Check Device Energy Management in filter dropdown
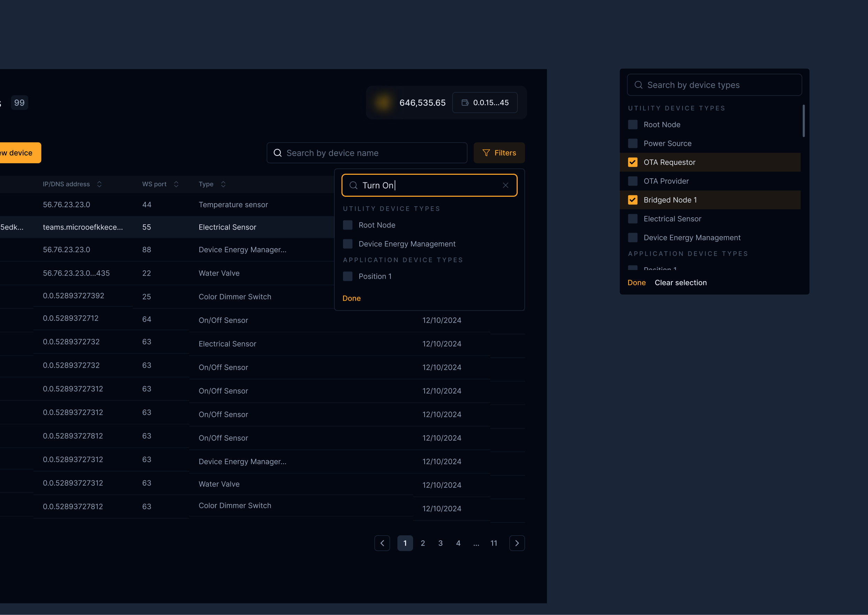The image size is (868, 615). pos(347,244)
